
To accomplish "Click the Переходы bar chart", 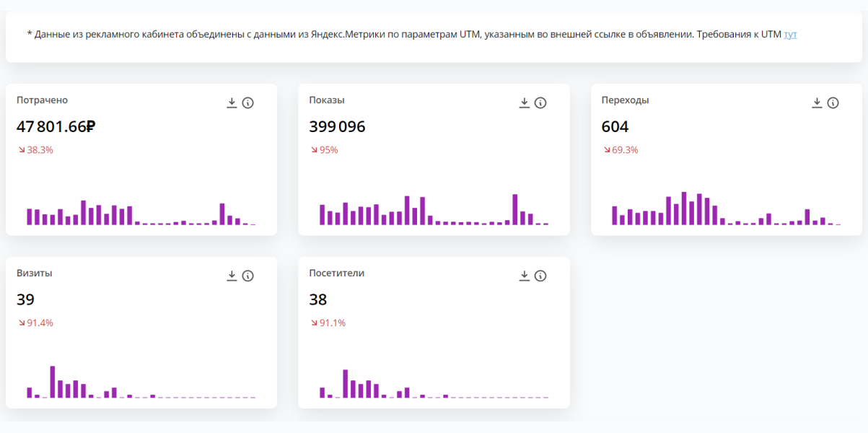I will coord(726,209).
